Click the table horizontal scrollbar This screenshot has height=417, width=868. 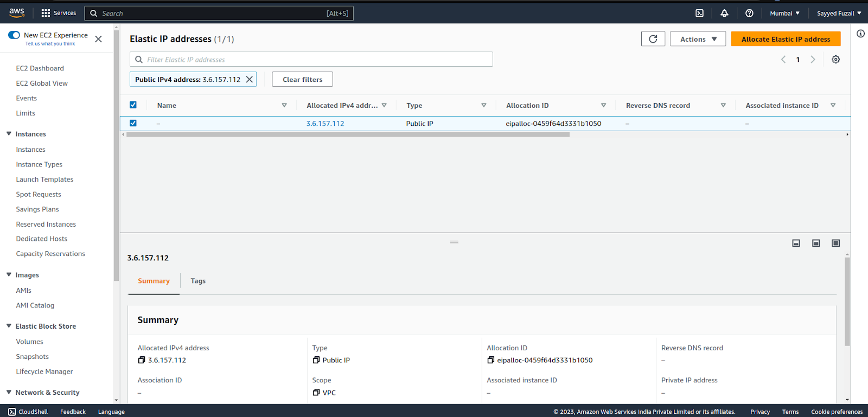point(348,134)
